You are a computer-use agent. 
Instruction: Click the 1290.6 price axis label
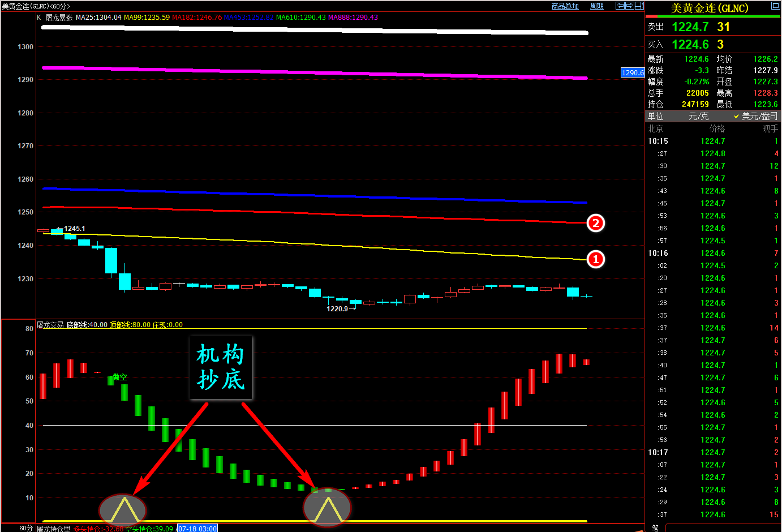coord(633,72)
